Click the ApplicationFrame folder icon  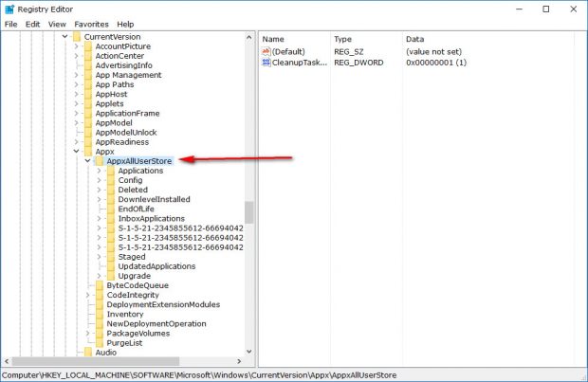(88, 113)
